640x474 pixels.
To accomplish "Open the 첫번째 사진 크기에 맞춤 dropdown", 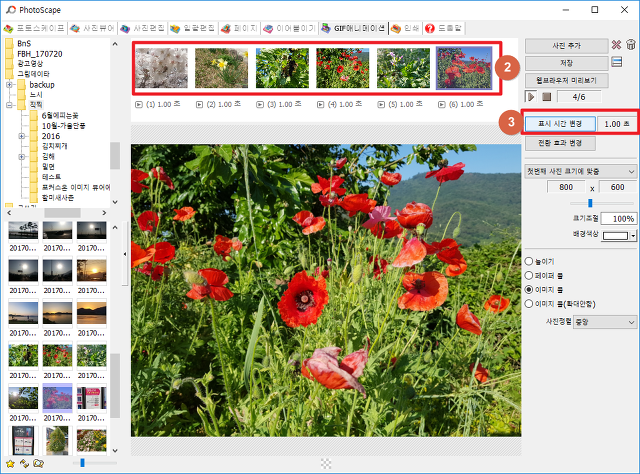I will 580,171.
